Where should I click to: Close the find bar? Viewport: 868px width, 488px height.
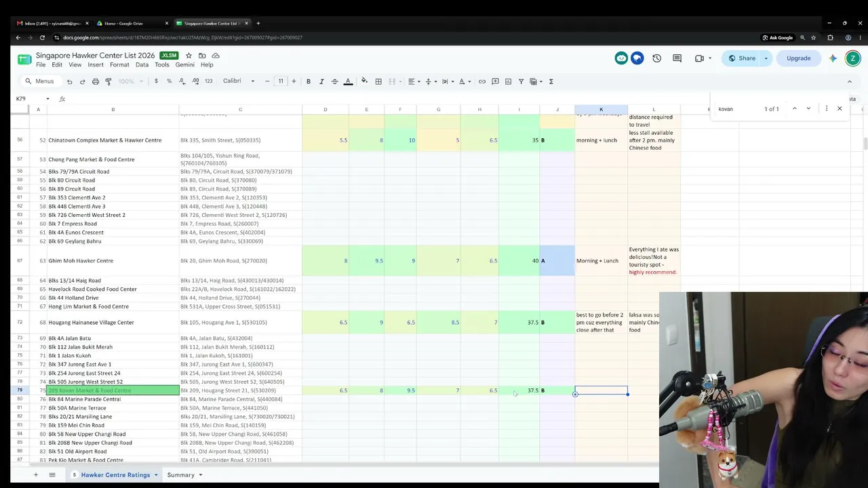coord(840,108)
